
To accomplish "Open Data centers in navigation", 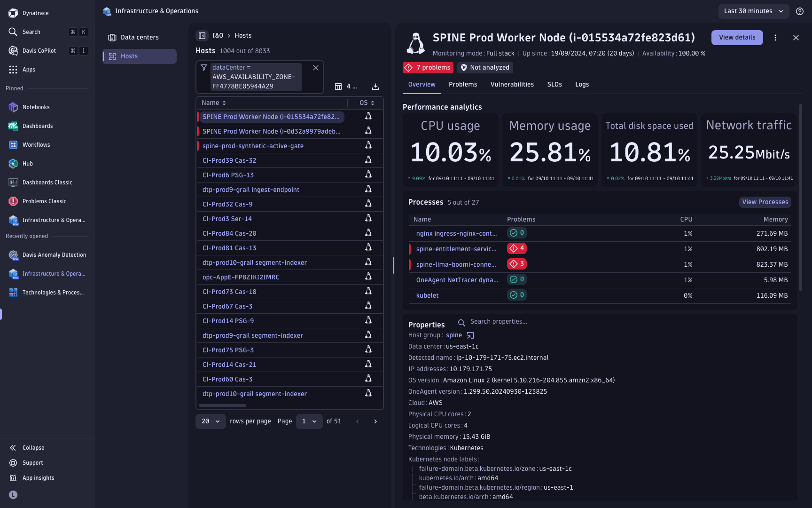I will click(140, 38).
